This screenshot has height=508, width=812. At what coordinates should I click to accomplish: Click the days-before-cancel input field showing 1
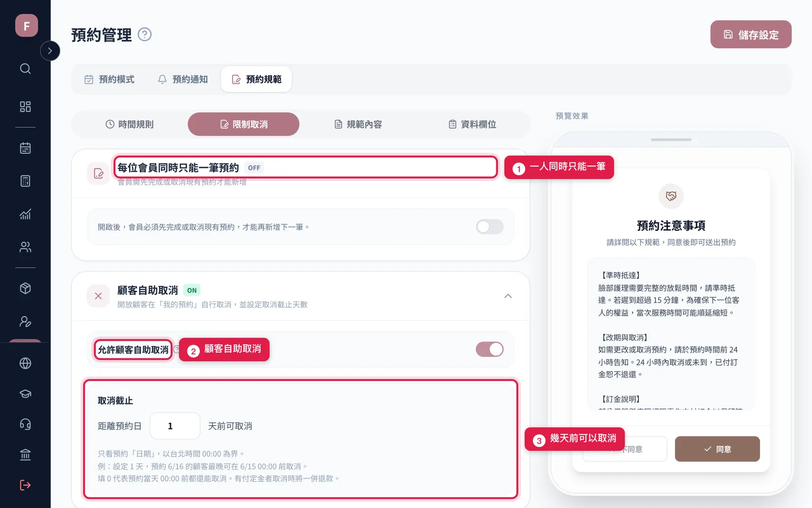pyautogui.click(x=175, y=426)
